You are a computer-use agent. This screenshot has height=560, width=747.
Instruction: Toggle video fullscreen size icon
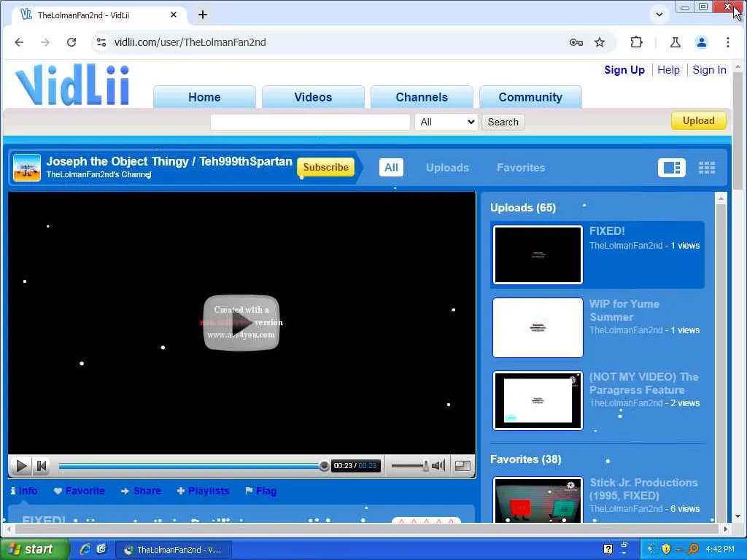(462, 466)
